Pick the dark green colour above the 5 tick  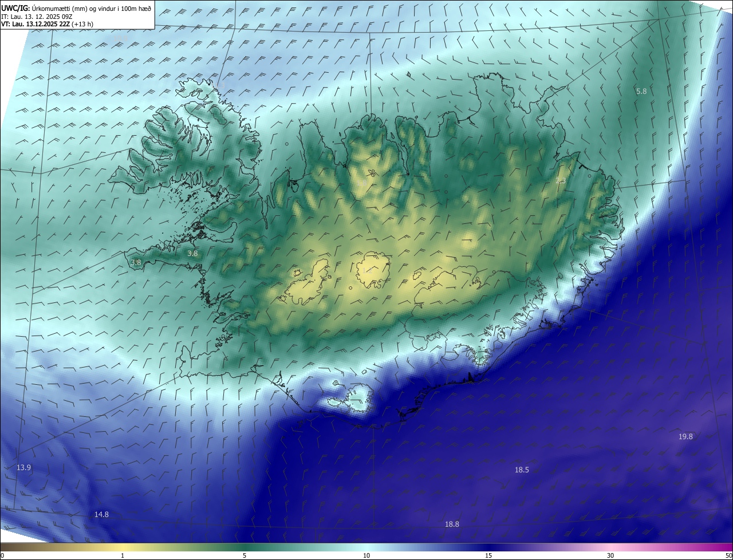pos(245,547)
